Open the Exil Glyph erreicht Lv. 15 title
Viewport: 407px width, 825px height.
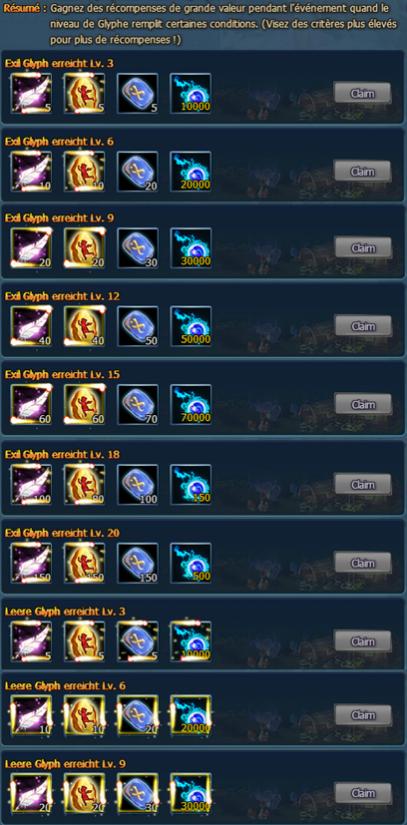(x=64, y=375)
